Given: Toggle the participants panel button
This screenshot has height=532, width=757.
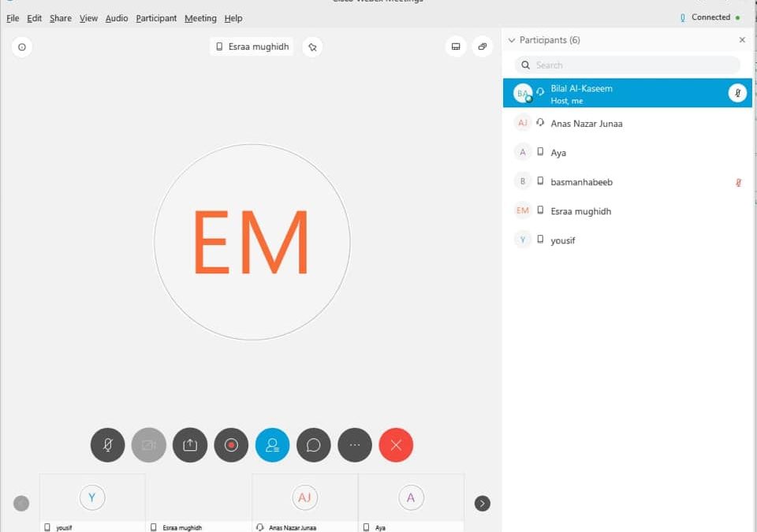Looking at the screenshot, I should [x=272, y=445].
